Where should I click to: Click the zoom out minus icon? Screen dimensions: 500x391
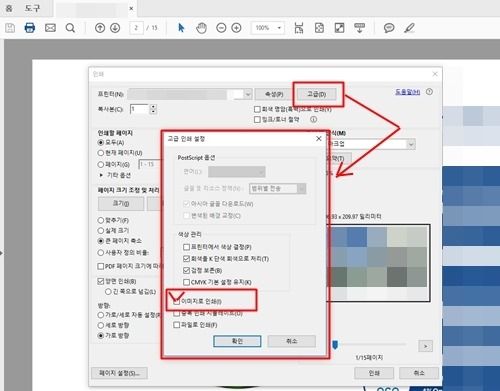[221, 28]
